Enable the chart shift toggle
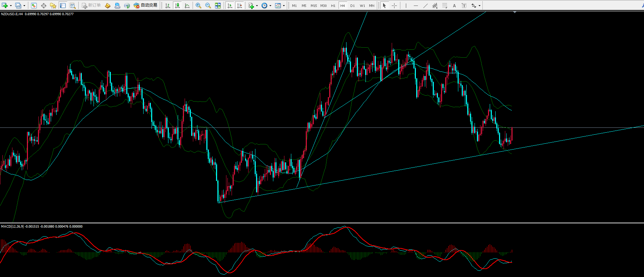Screen dimensions: 644x277 pos(240,6)
